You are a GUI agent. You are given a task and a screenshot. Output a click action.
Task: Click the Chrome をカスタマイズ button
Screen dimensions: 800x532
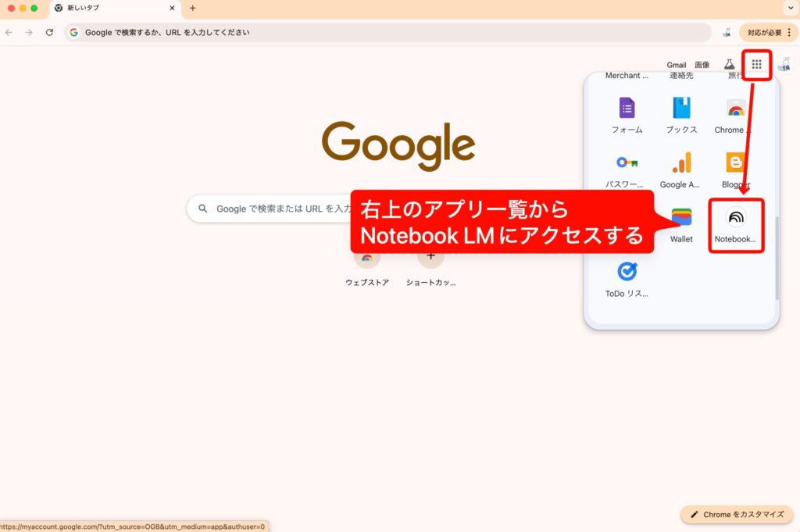click(737, 515)
